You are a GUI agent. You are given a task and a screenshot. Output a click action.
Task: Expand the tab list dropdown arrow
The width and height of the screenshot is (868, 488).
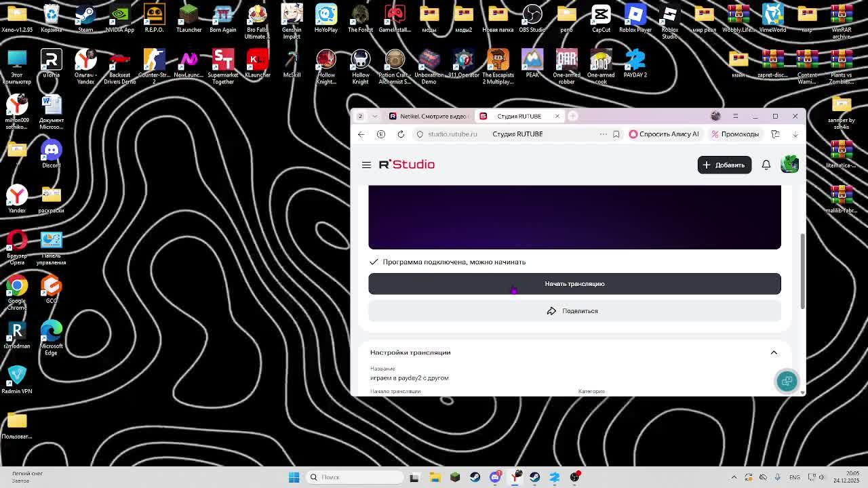coord(374,116)
